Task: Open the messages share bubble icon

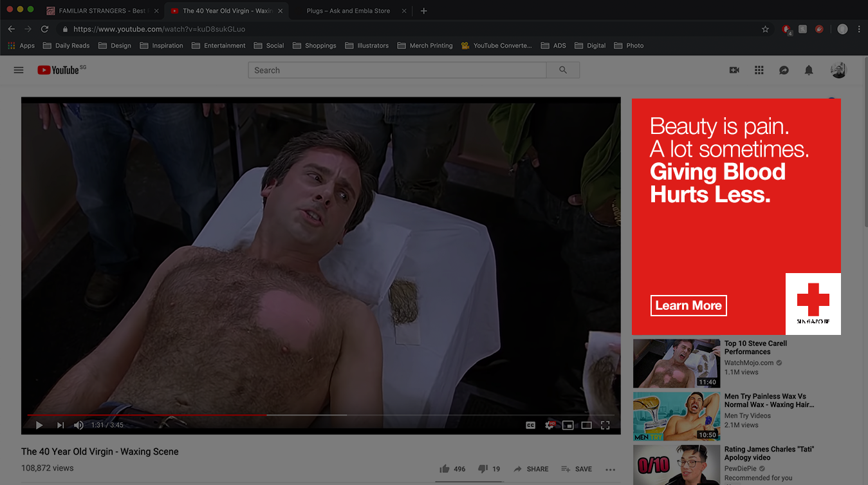Action: (x=784, y=70)
